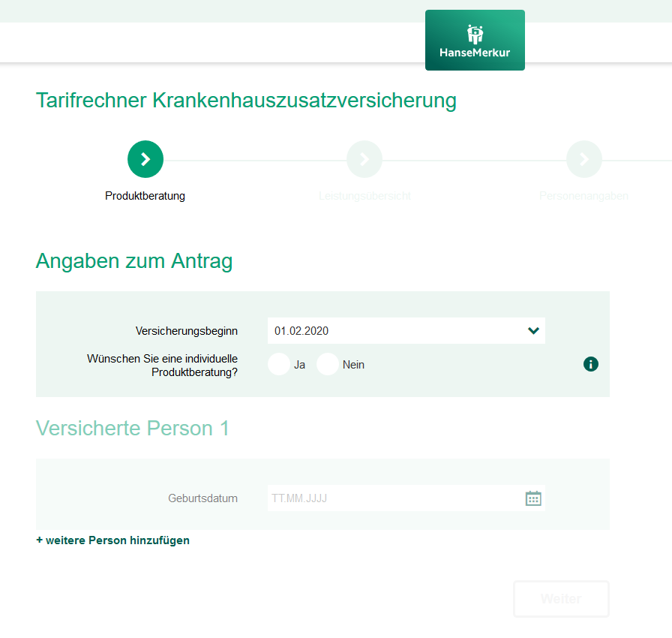
Task: Click the Produktberatung progress indicator
Action: coord(145,159)
